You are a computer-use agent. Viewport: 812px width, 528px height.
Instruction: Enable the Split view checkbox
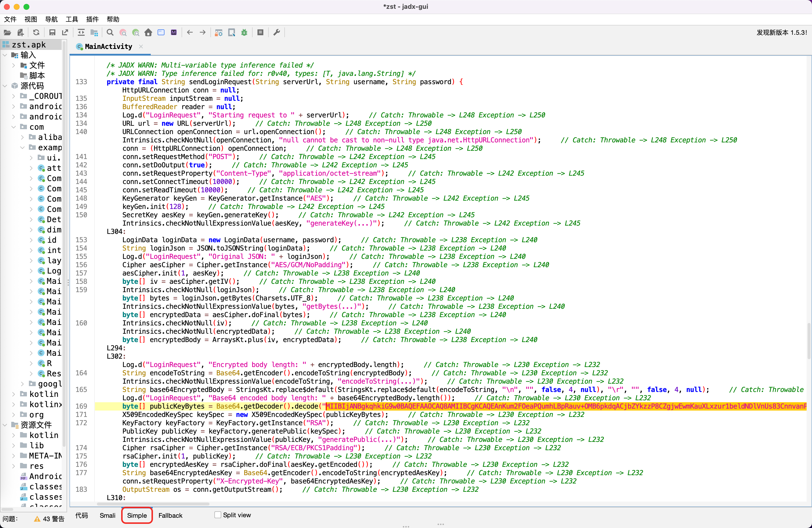tap(218, 515)
